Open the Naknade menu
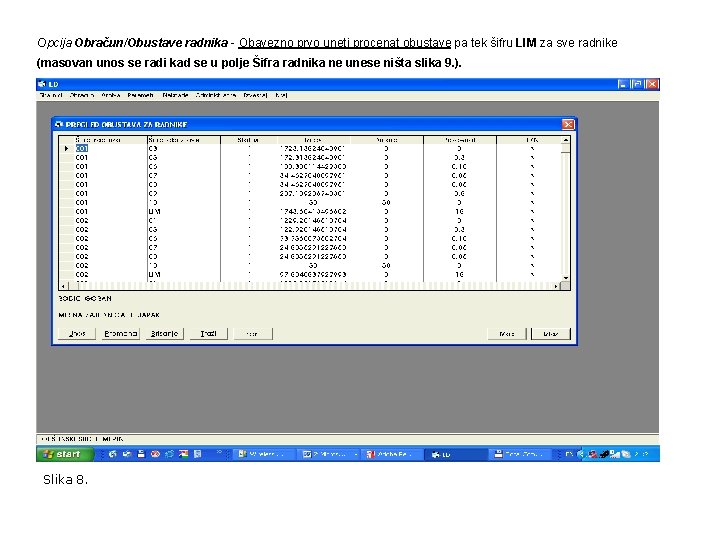The height and width of the screenshot is (540, 720). click(175, 95)
